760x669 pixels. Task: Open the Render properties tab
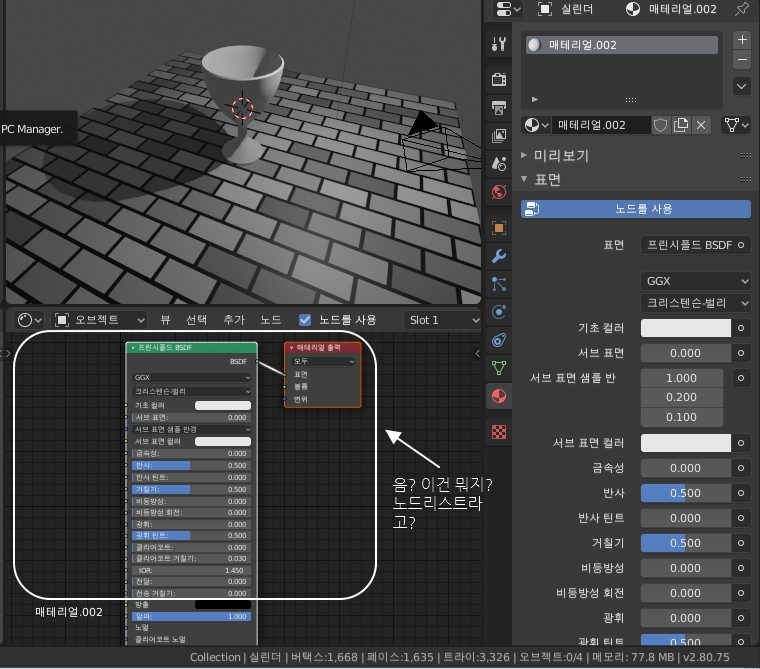(499, 79)
